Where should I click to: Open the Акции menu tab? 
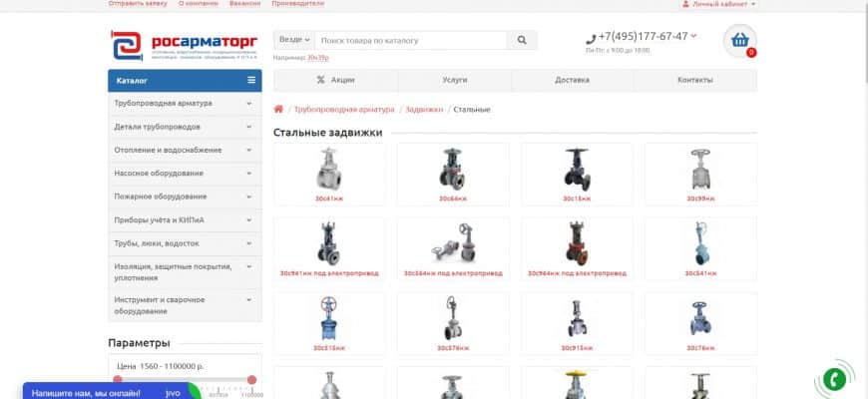[336, 80]
